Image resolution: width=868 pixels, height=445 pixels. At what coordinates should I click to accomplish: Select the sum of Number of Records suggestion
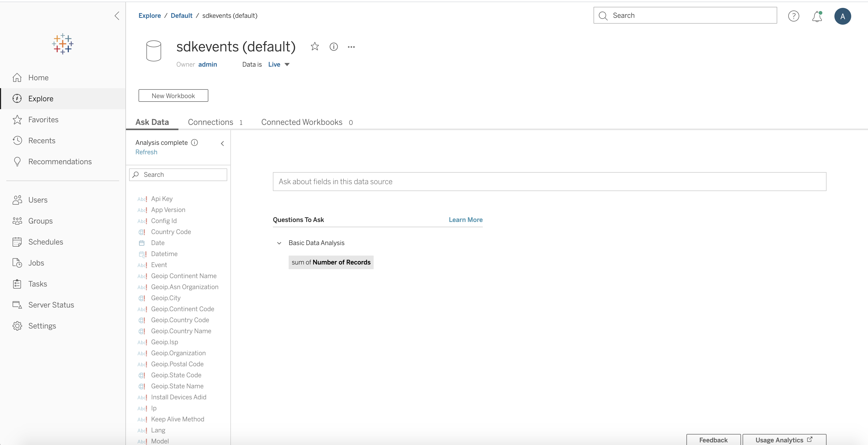pos(331,262)
